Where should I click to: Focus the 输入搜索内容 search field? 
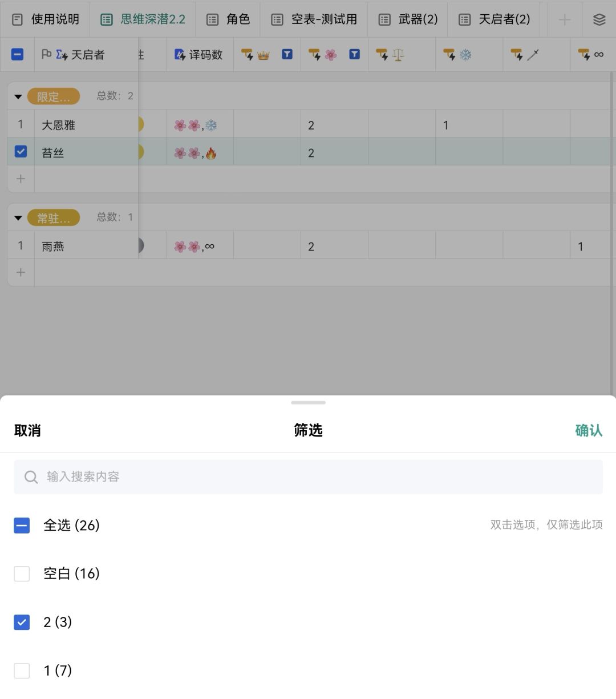click(308, 476)
